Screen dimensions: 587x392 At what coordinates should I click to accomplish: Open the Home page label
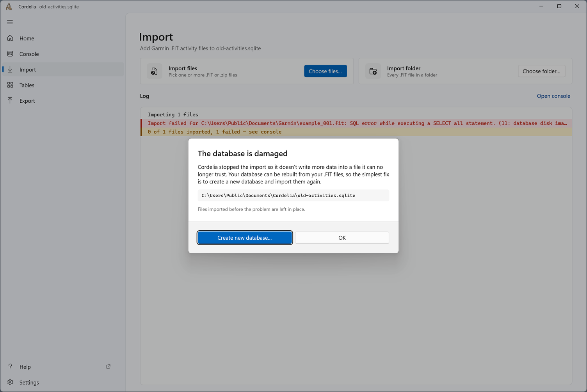tap(27, 38)
